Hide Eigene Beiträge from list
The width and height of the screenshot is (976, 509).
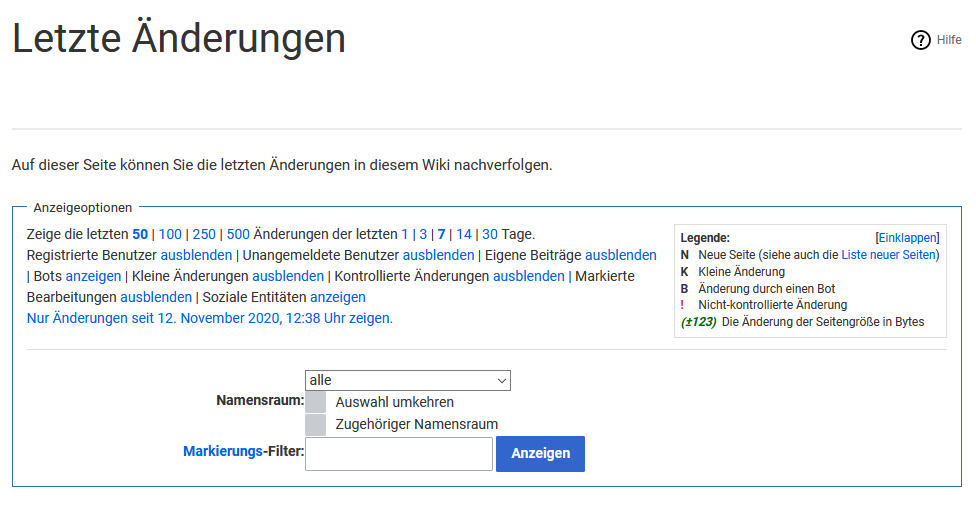tap(620, 255)
